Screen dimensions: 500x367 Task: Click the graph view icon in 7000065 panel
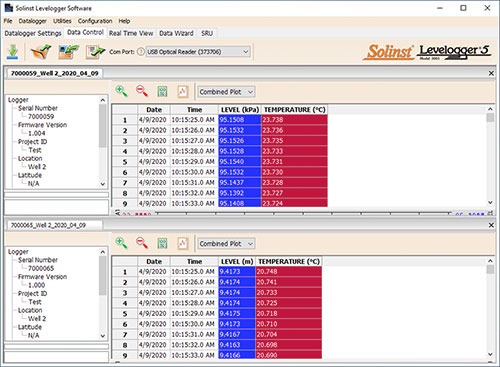tap(183, 243)
